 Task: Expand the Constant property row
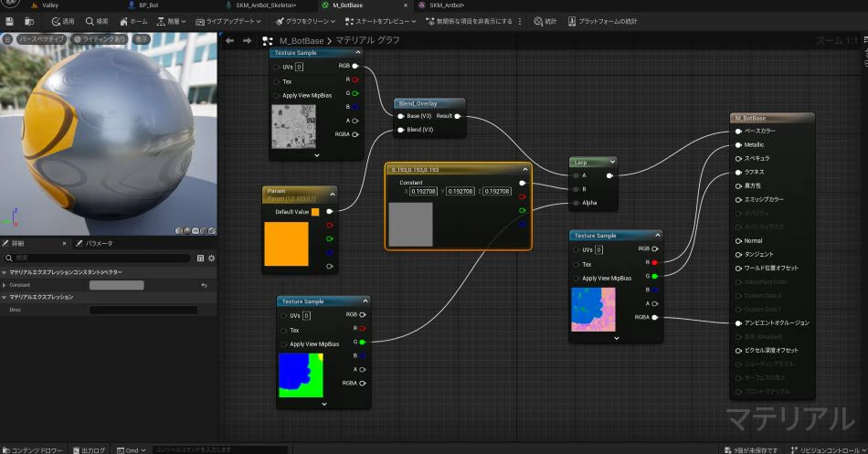point(5,285)
